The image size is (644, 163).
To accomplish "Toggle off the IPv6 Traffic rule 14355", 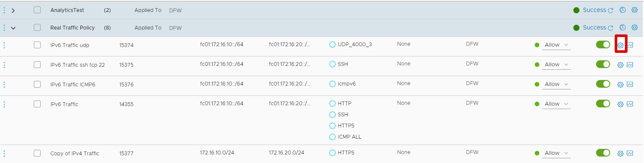I will [x=603, y=104].
